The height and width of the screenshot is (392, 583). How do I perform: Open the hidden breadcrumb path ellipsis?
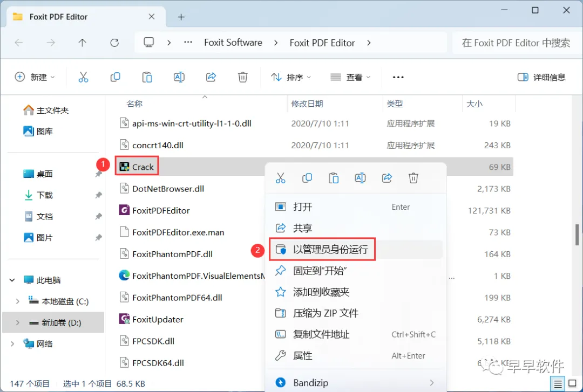coord(188,42)
